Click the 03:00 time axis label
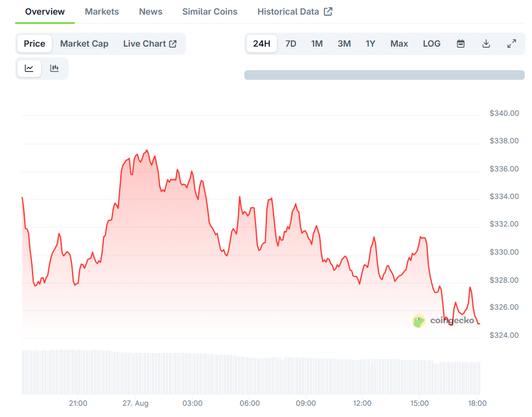Image resolution: width=532 pixels, height=417 pixels. point(192,404)
